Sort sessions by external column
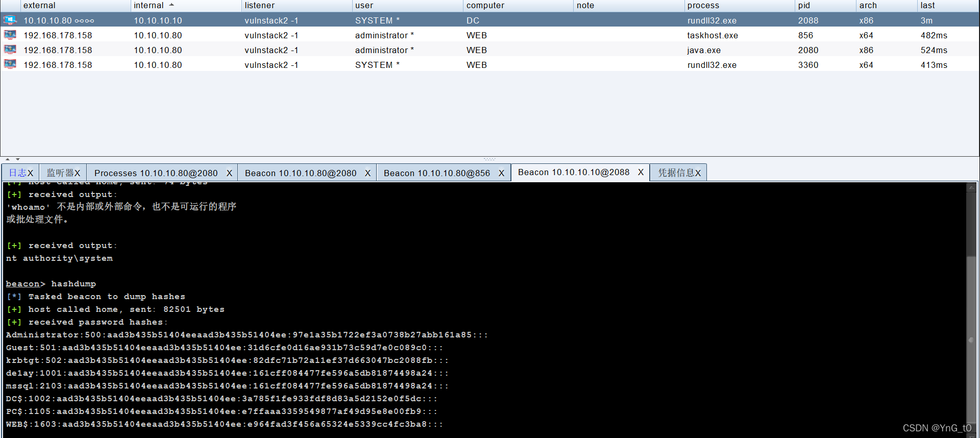Viewport: 980px width, 438px height. (75, 6)
